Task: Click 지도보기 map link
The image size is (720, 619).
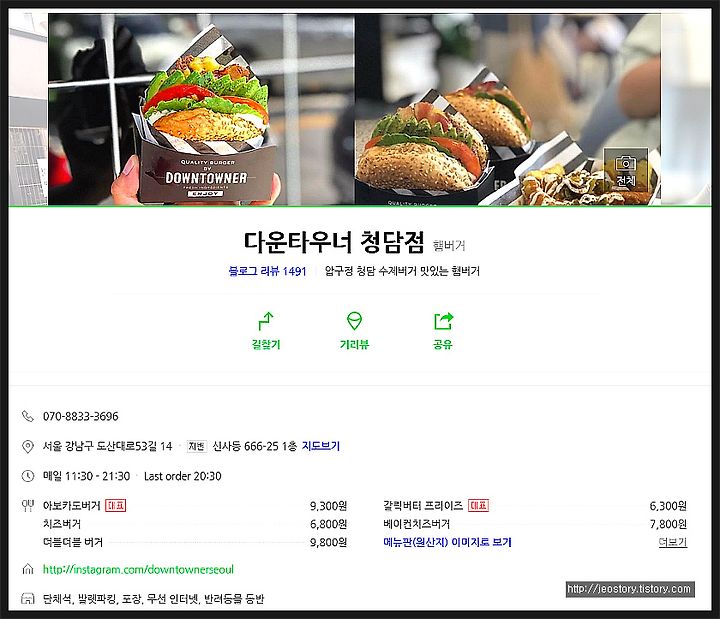Action: [x=321, y=446]
